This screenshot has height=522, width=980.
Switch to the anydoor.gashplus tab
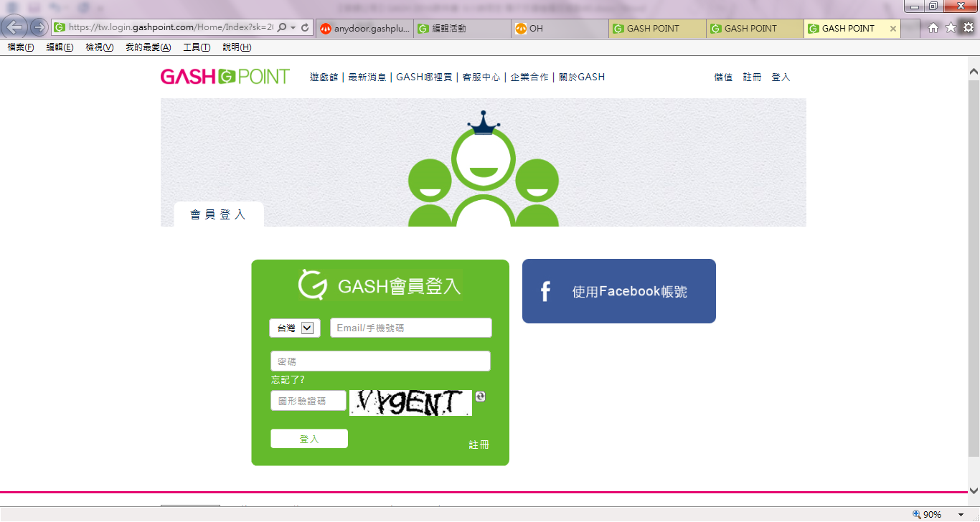tap(364, 29)
